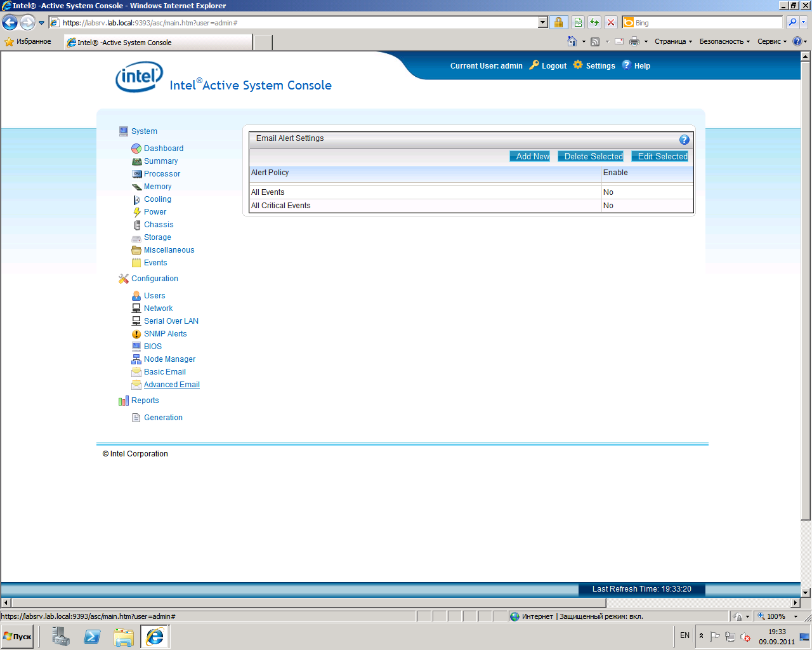Click the Add New button
The height and width of the screenshot is (650, 812).
coord(530,156)
